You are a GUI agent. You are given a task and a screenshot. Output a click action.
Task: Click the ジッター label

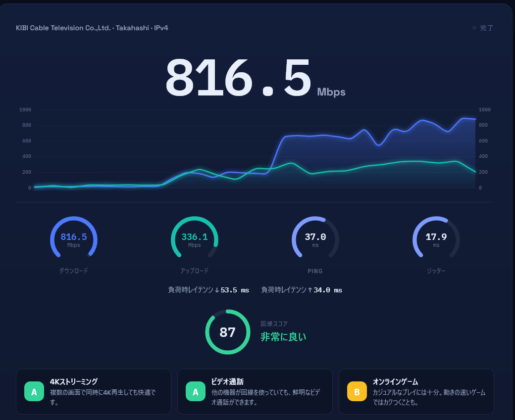(436, 271)
